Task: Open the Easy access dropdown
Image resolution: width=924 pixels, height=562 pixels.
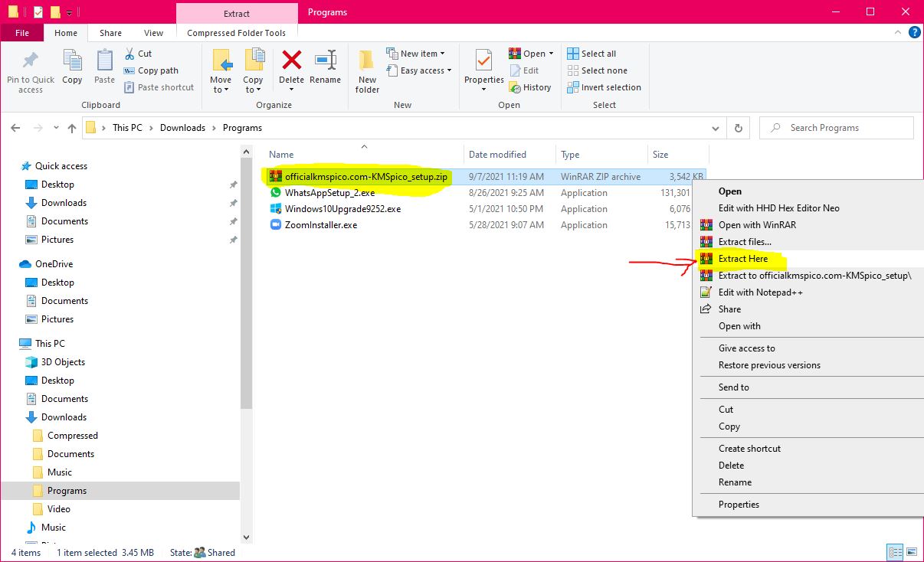Action: pyautogui.click(x=418, y=70)
